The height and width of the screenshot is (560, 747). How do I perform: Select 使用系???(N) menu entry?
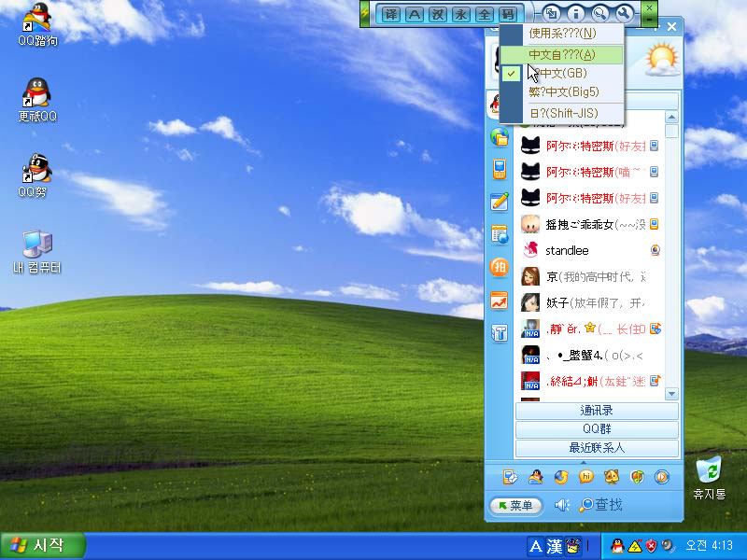coord(562,34)
